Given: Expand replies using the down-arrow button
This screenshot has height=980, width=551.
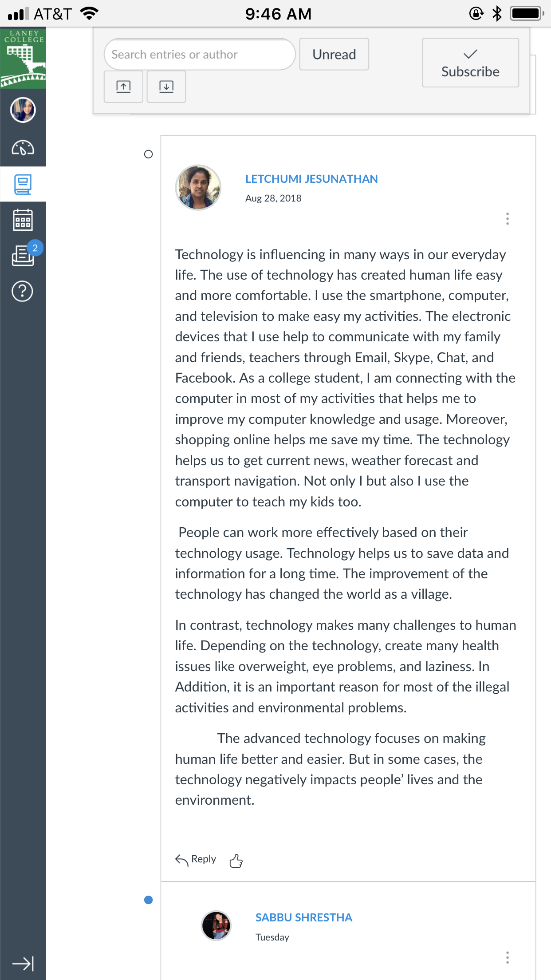Looking at the screenshot, I should tap(166, 87).
